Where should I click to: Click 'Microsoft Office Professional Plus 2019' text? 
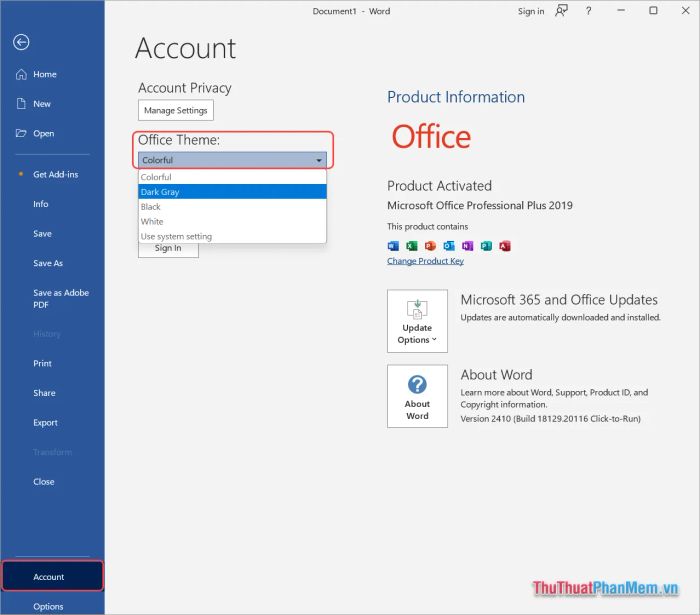click(x=480, y=205)
